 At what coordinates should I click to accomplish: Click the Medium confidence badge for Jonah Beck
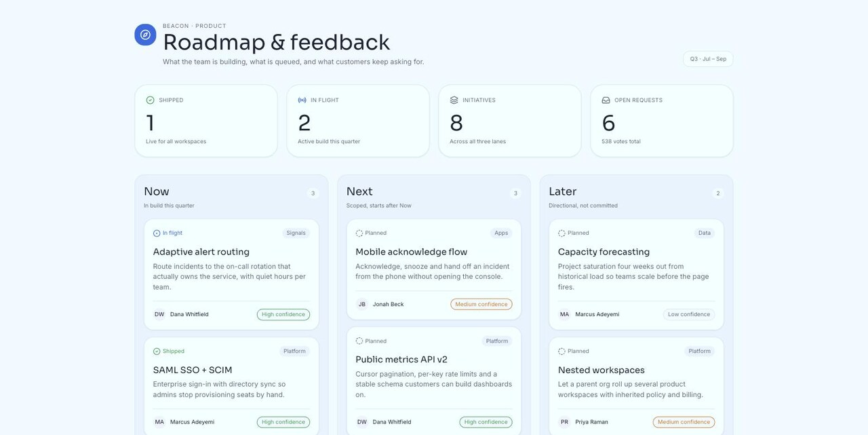click(481, 304)
